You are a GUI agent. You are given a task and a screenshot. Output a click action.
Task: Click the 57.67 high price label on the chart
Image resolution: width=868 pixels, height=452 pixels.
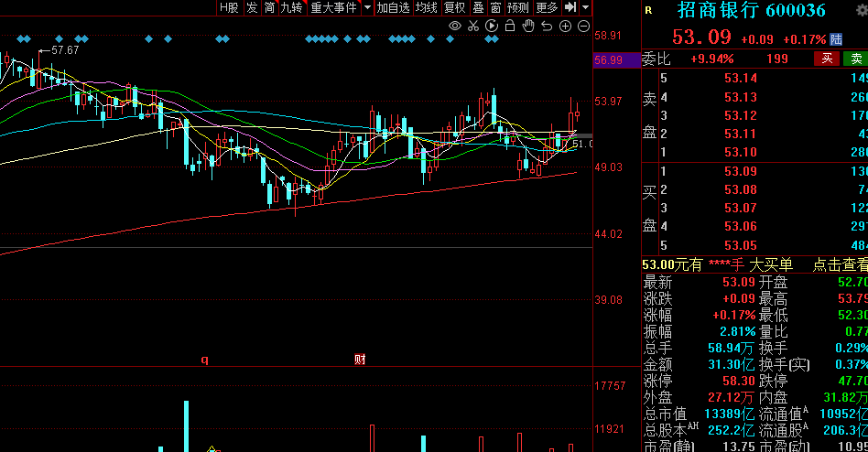point(65,50)
